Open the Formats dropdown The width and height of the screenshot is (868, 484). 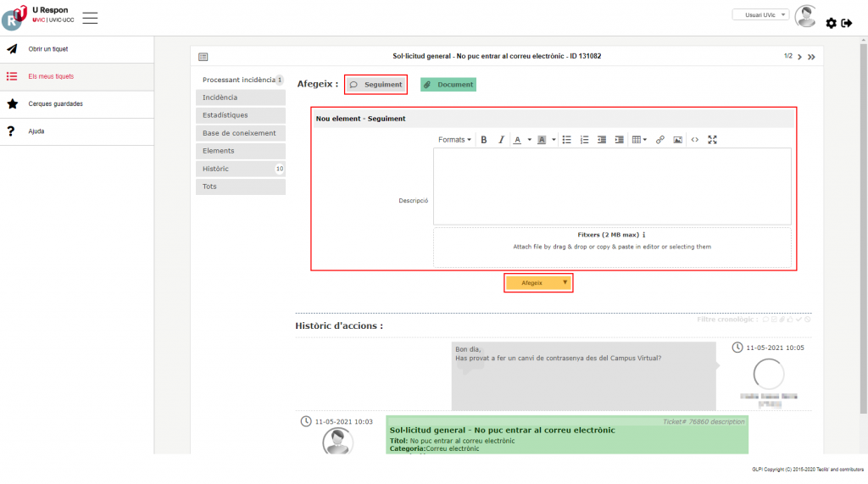(455, 140)
